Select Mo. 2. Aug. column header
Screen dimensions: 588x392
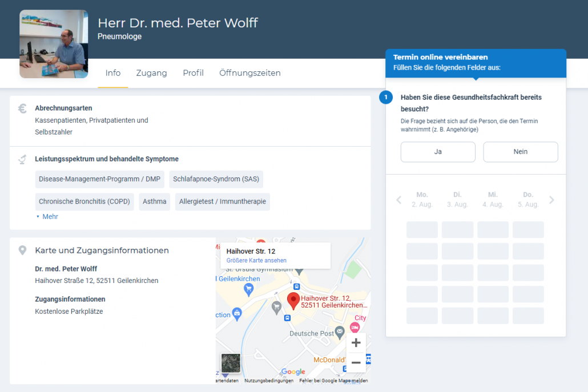pyautogui.click(x=422, y=200)
